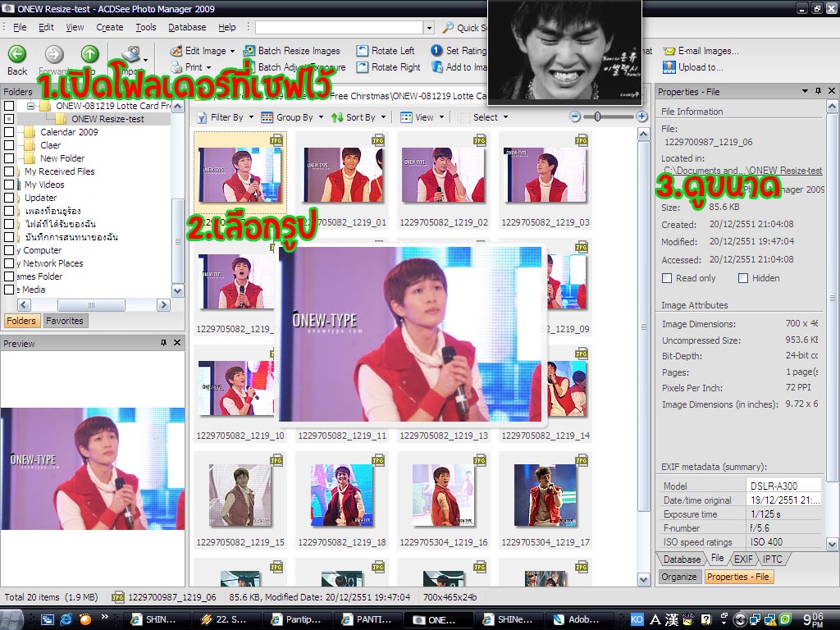Image resolution: width=840 pixels, height=630 pixels.
Task: Switch to the IPTC properties tab
Action: pos(772,559)
